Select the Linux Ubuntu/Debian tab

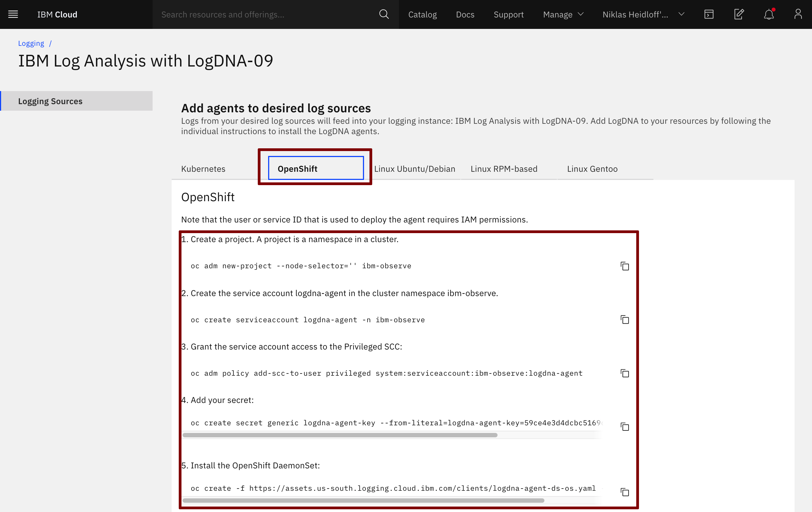[414, 169]
